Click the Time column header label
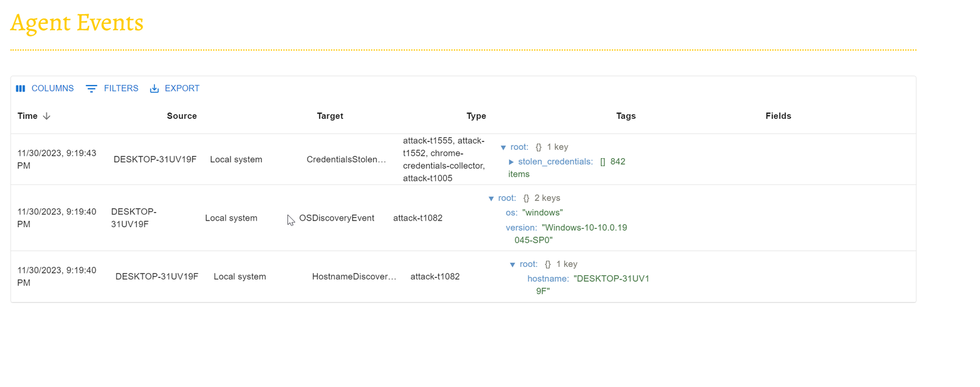 27,116
